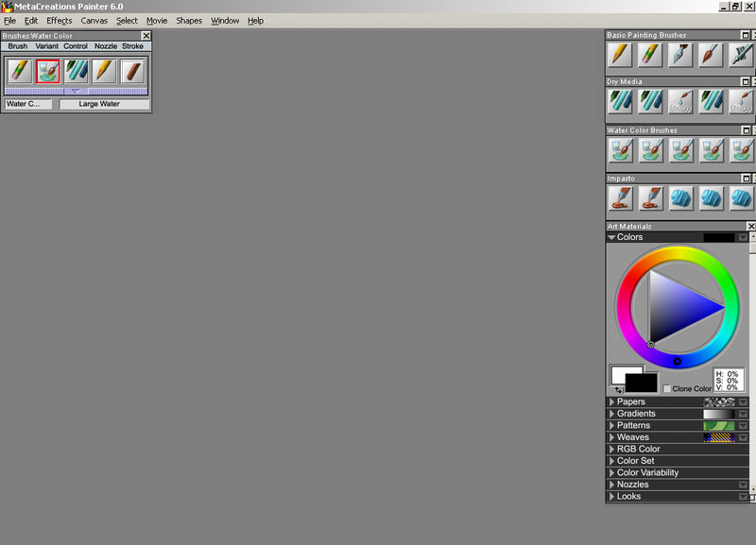Select the eraser icon in Basic Painting Brushes
The image size is (756, 545).
650,55
